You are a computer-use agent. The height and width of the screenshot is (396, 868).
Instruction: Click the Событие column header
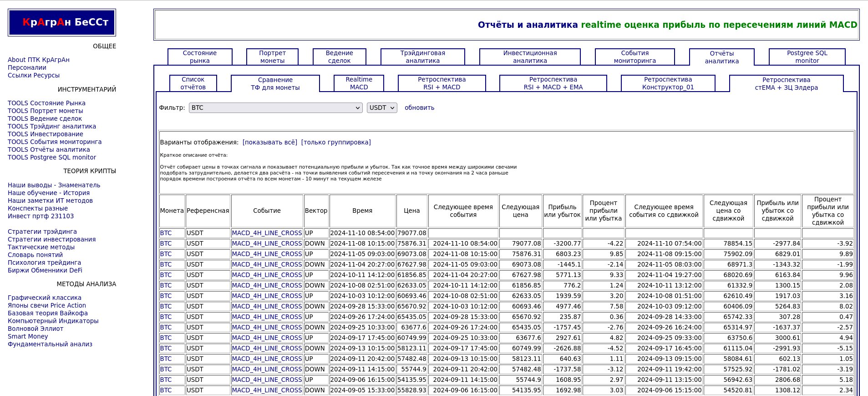point(267,211)
